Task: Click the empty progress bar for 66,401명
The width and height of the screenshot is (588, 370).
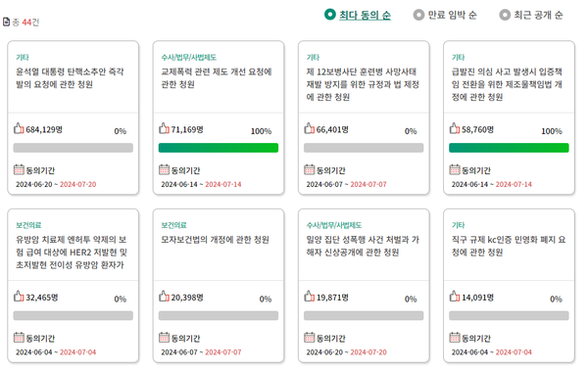Action: click(364, 148)
